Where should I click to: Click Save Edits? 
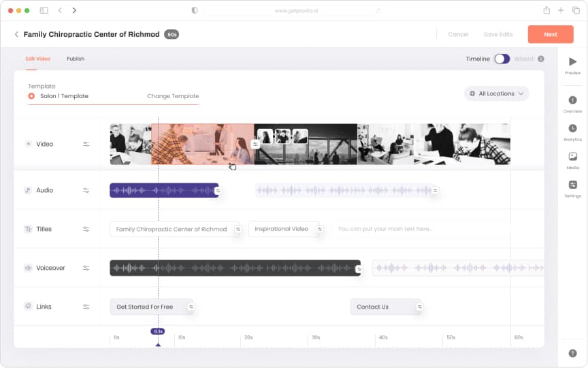pyautogui.click(x=498, y=34)
